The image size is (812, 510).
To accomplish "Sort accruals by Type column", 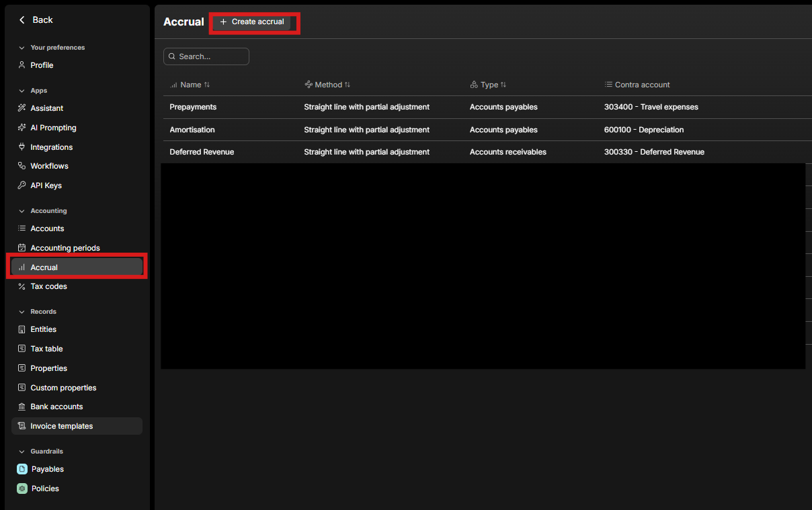I will 503,85.
